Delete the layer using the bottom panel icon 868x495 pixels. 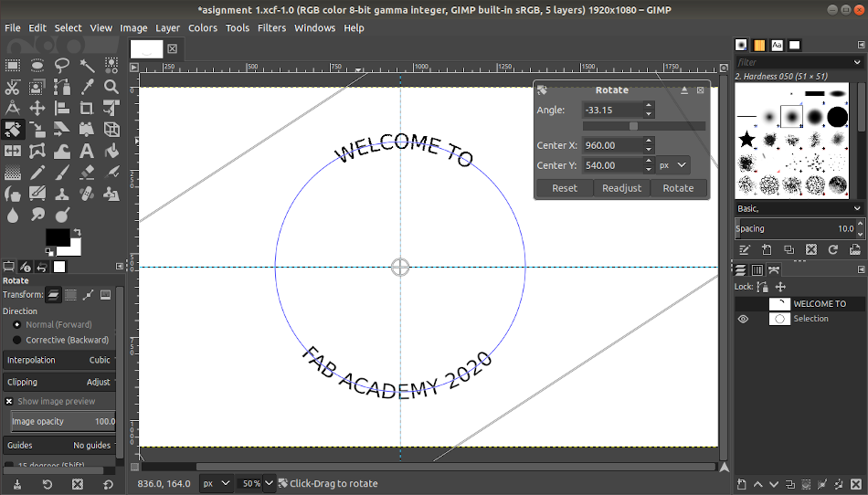coord(855,484)
